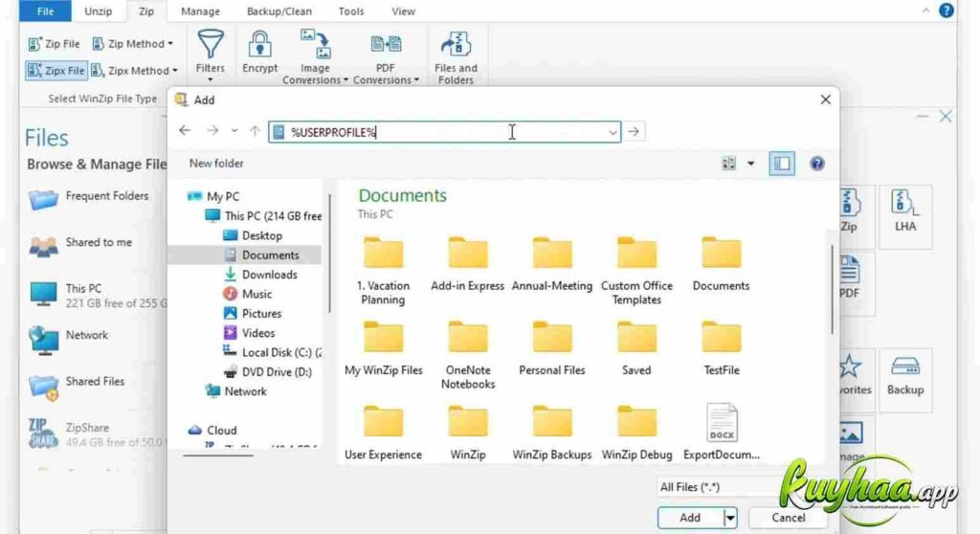Open ZipShare in Files pane
980x534 pixels.
point(95,434)
